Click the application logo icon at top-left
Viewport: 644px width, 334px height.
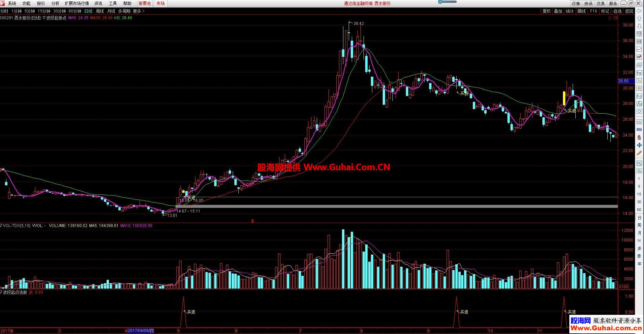coord(2,3)
